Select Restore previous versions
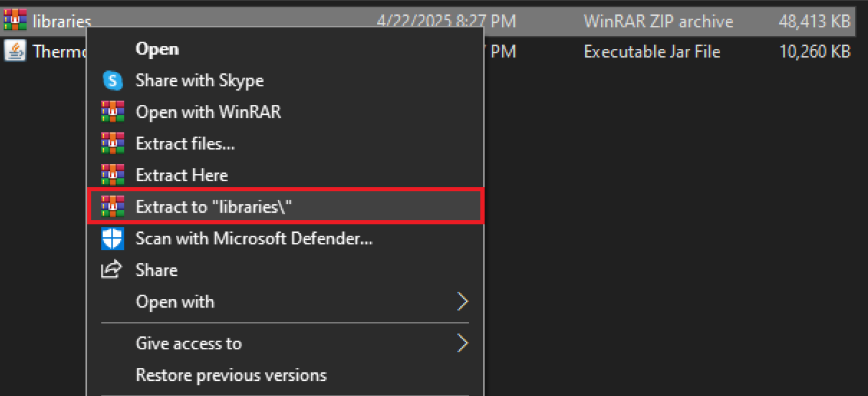868x396 pixels. pyautogui.click(x=285, y=375)
